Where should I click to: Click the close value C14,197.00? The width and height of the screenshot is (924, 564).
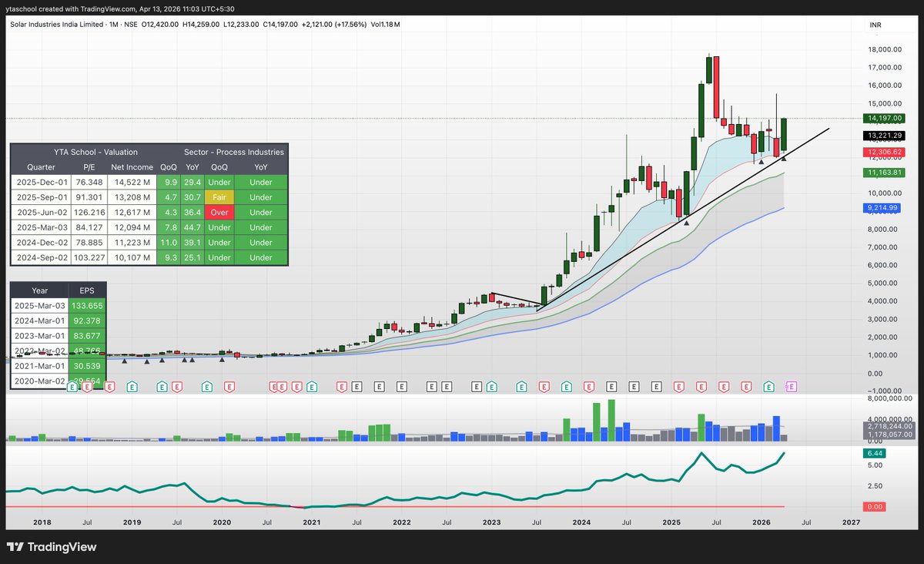(x=282, y=25)
